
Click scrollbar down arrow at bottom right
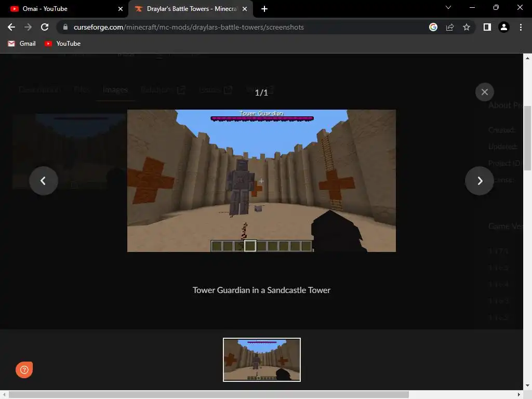528,385
